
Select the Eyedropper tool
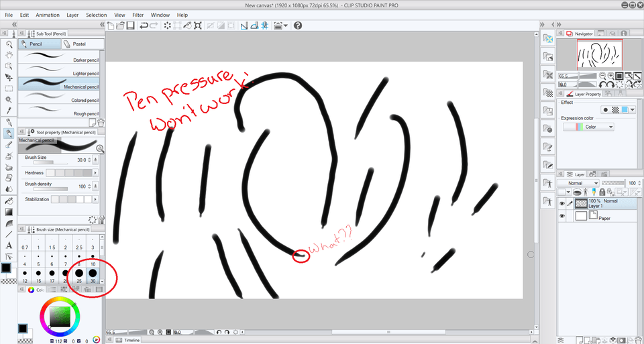click(9, 111)
